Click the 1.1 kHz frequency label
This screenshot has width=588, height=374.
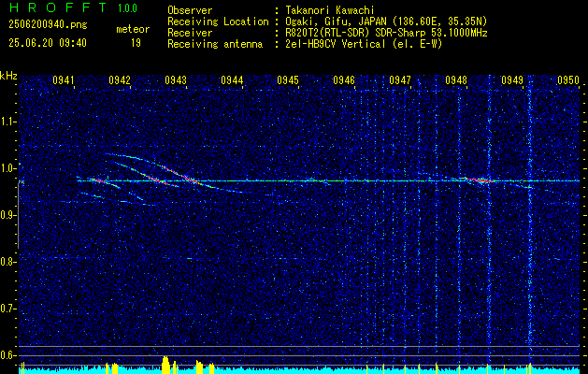8,122
